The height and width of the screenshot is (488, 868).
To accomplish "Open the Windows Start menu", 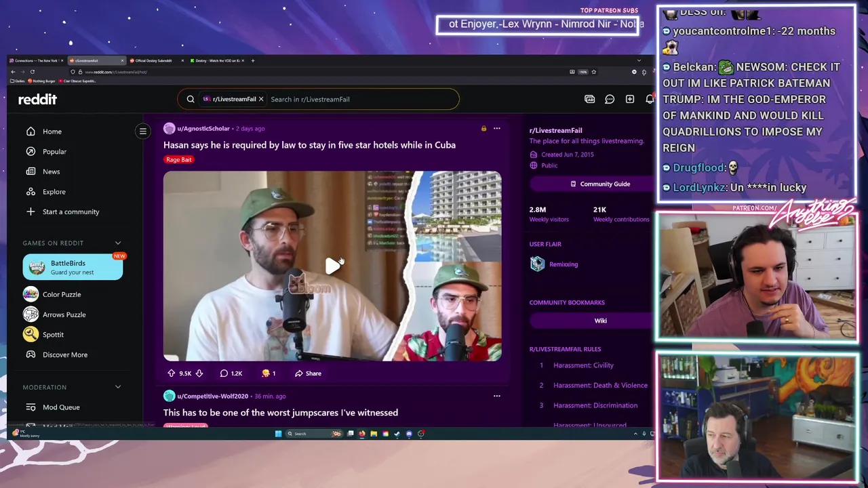I will [278, 434].
